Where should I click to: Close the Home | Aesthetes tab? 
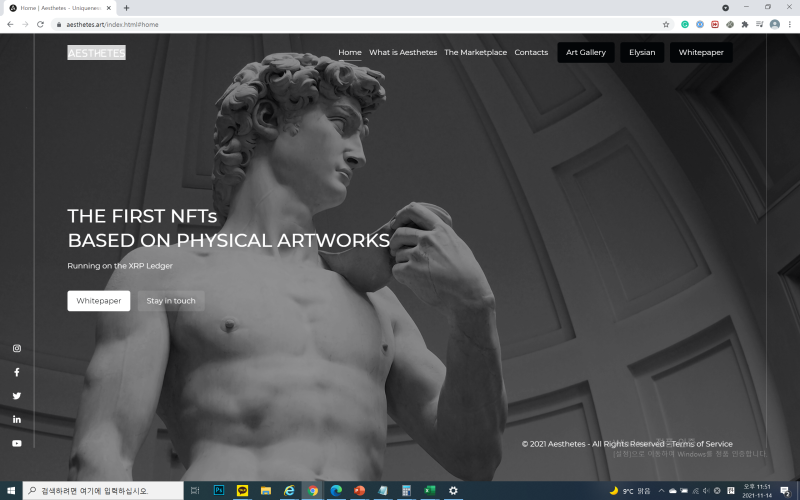(109, 8)
